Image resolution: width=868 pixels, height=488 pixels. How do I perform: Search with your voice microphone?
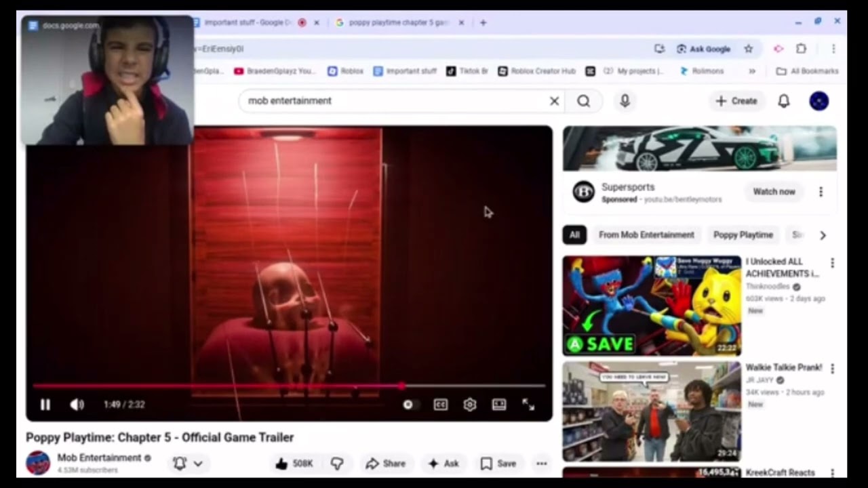pos(625,101)
